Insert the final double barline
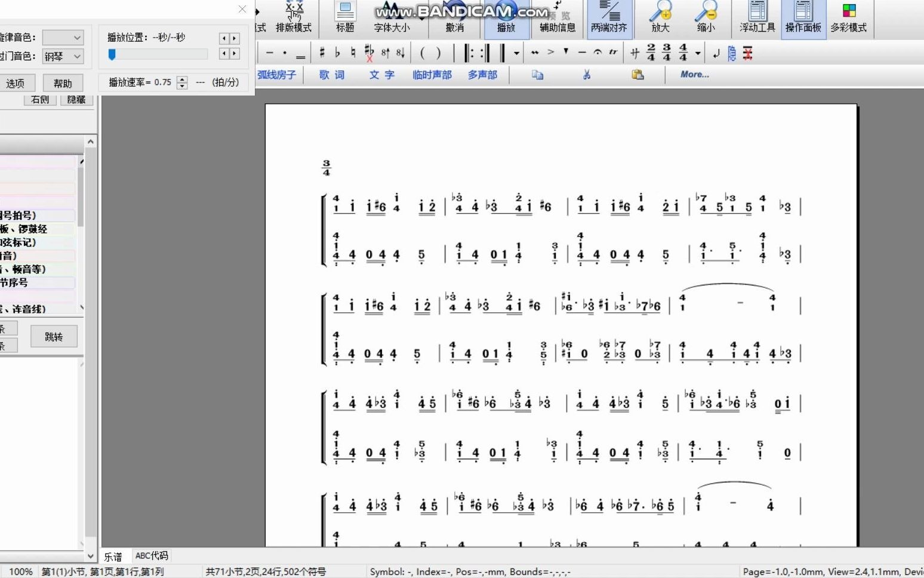Image resolution: width=924 pixels, height=578 pixels. 502,53
